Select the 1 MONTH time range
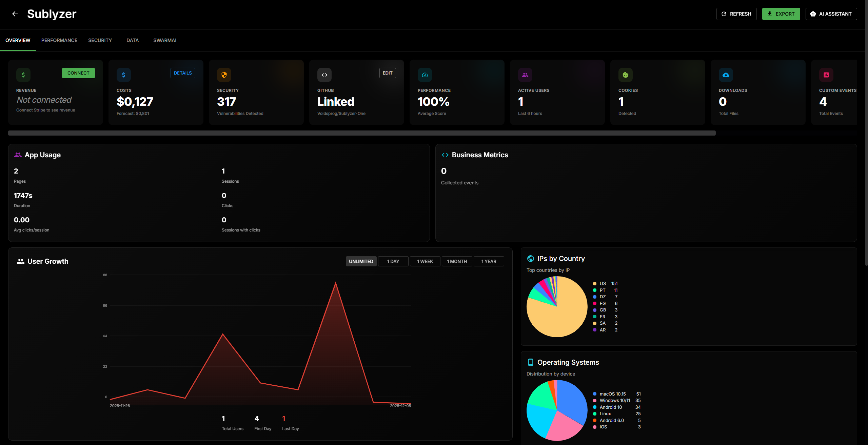 click(457, 261)
